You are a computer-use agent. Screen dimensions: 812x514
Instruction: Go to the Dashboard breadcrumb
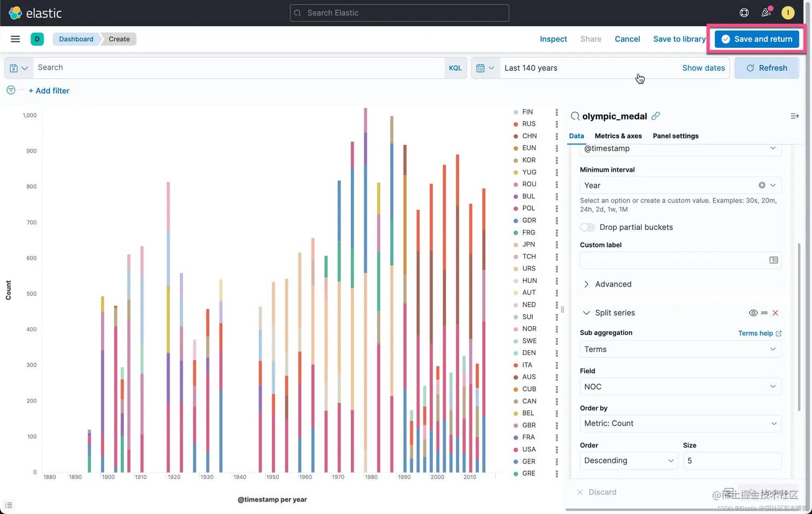[76, 39]
